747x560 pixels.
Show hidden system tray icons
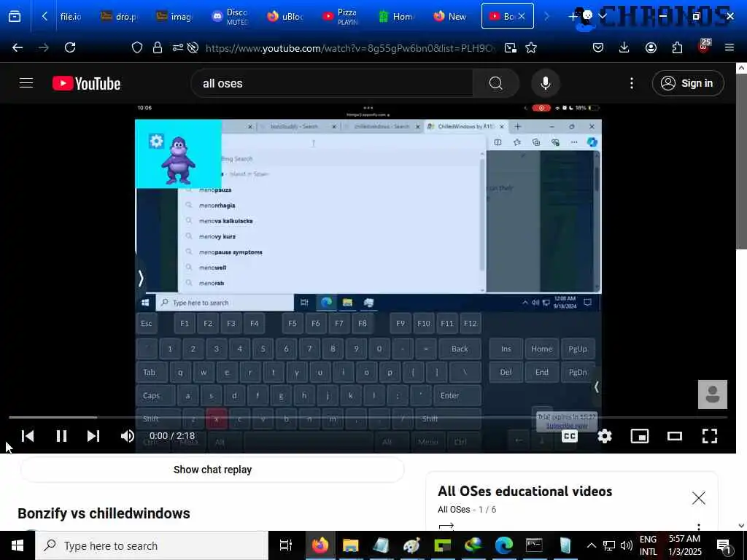[591, 545]
